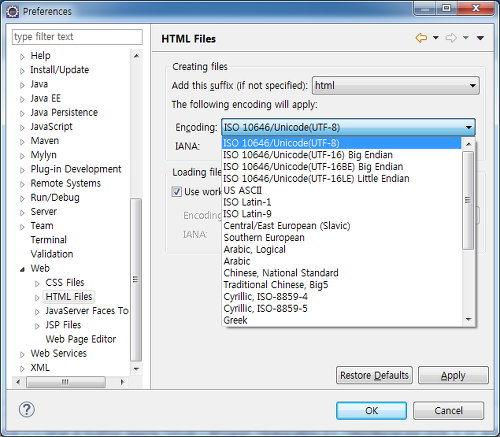The height and width of the screenshot is (437, 500).
Task: Open the forward history dropdown arrow
Action: click(466, 38)
